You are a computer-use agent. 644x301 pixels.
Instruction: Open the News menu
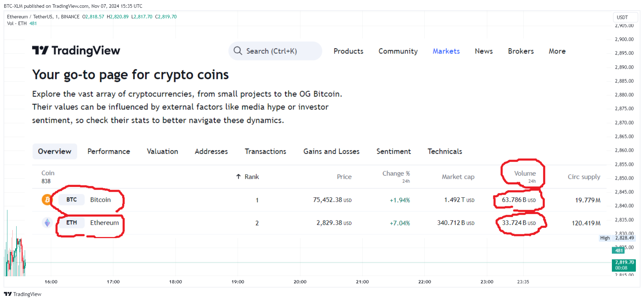point(484,51)
